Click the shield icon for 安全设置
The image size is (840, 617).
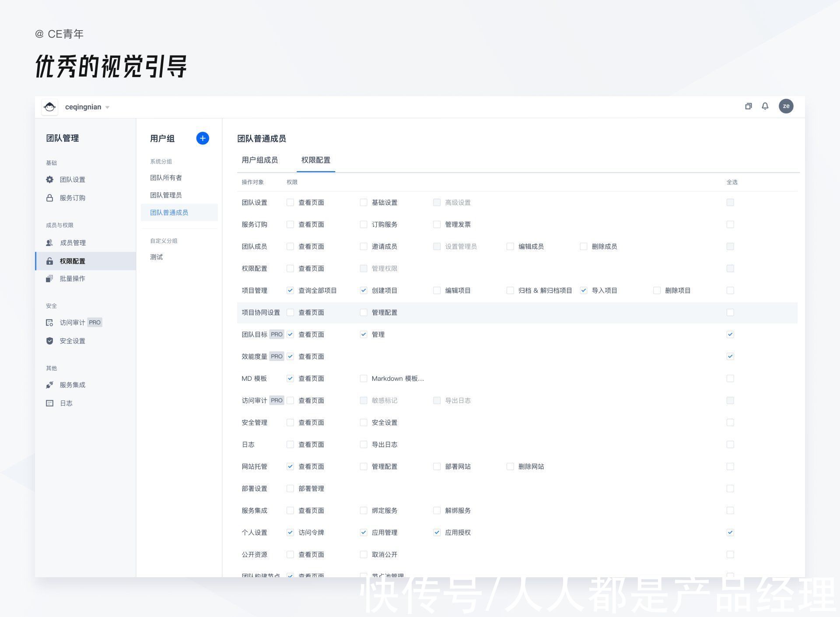click(x=50, y=341)
